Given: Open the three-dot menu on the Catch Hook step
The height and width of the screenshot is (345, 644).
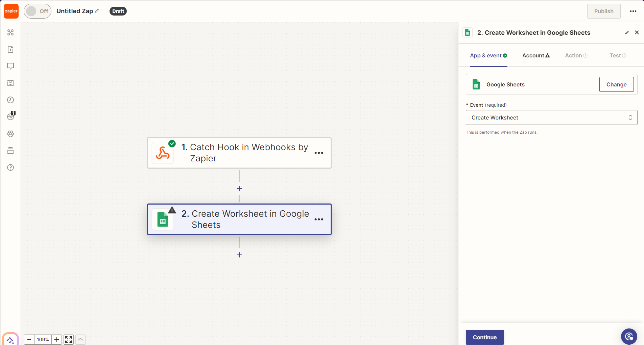Looking at the screenshot, I should tap(319, 153).
